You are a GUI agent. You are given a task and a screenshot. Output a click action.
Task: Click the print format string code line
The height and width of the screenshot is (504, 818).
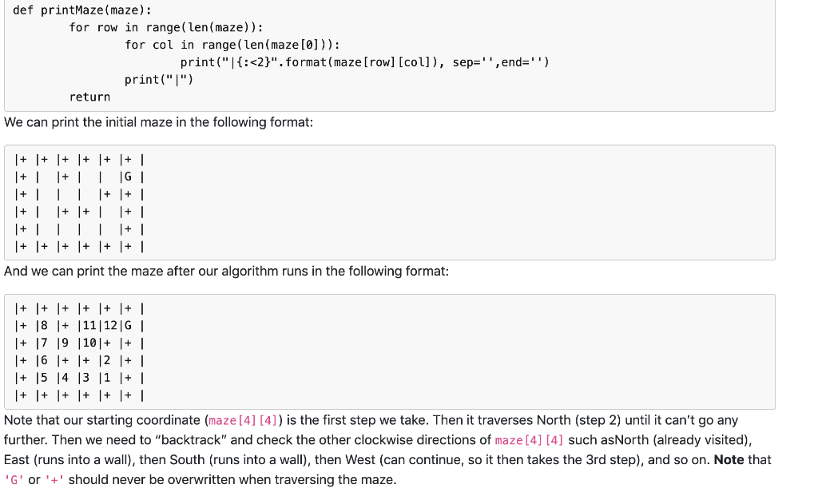coord(364,62)
